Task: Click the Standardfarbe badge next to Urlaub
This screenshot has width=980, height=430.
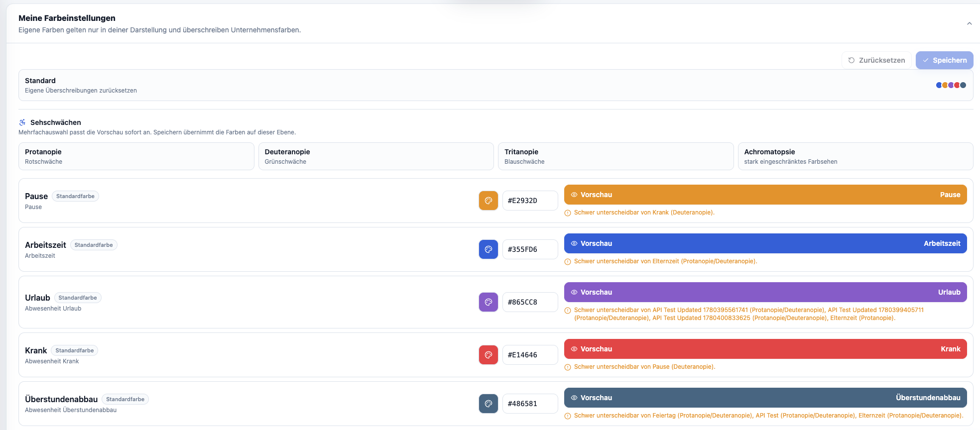Action: (x=78, y=298)
